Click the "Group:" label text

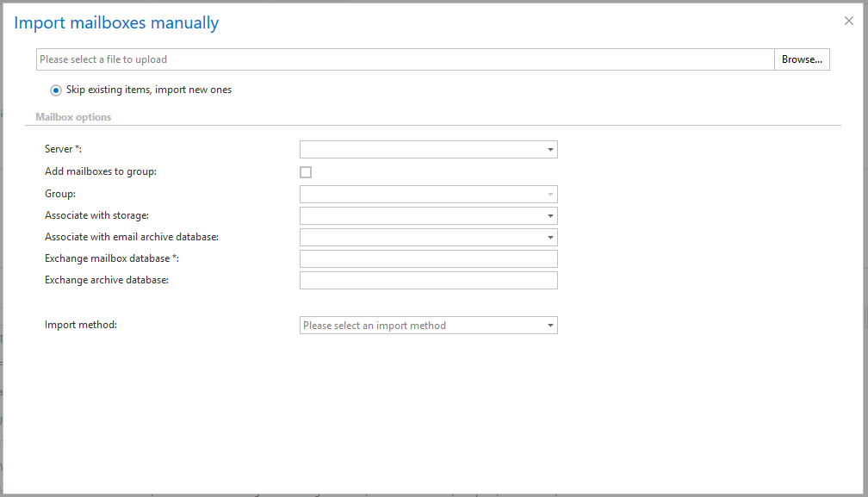[60, 194]
